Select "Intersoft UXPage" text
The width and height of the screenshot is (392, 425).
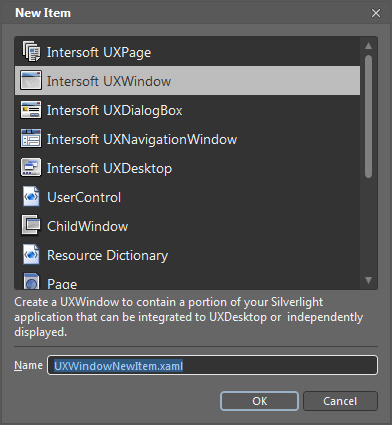pos(99,53)
